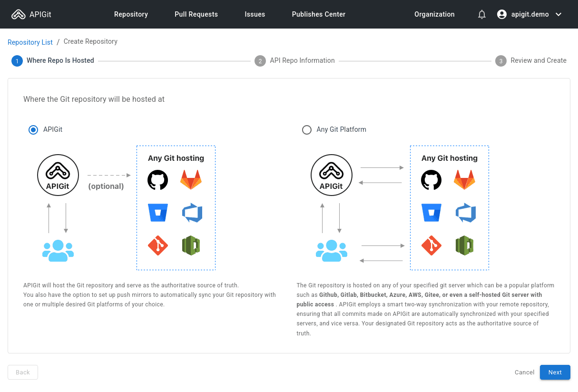This screenshot has width=578, height=392.
Task: Select step 1 Where Repo Is Hosted
Action: 53,61
